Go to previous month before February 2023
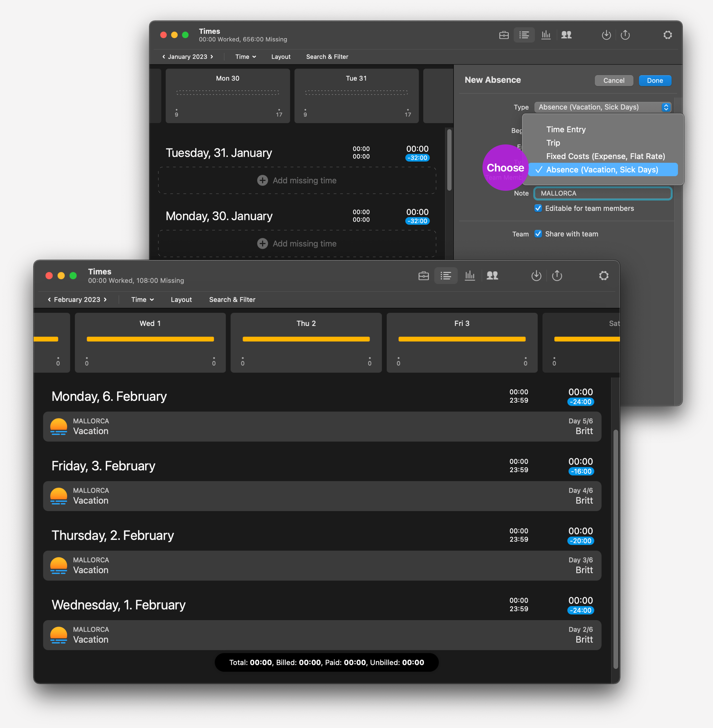 49,300
